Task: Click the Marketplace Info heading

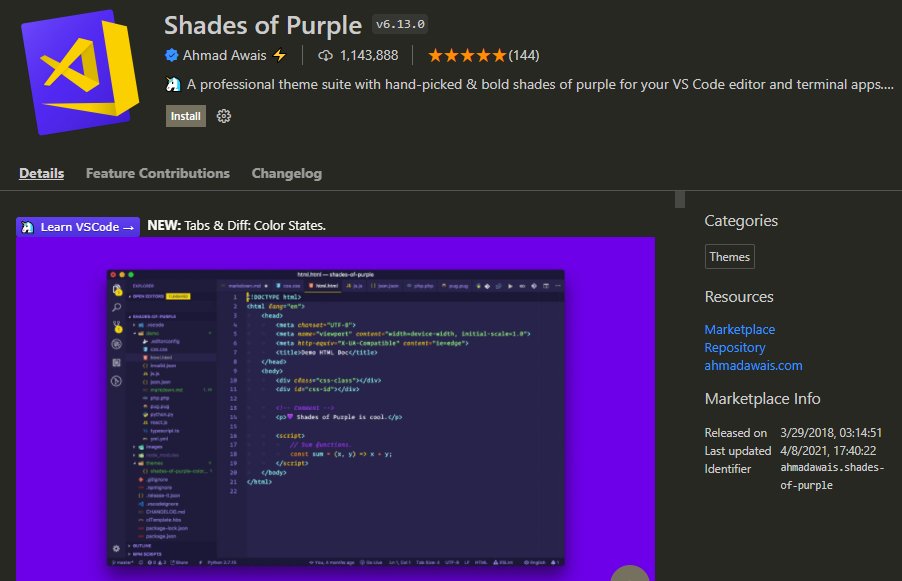Action: 763,399
